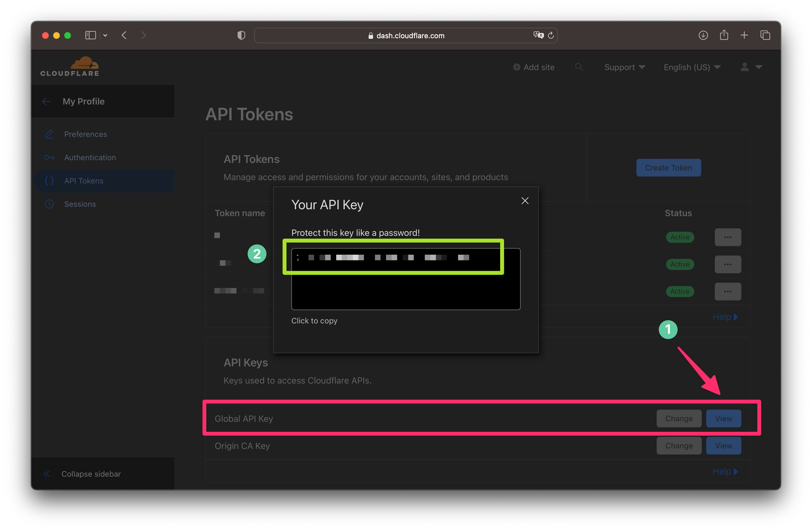The height and width of the screenshot is (531, 812).
Task: Click the Status column header
Action: (678, 213)
